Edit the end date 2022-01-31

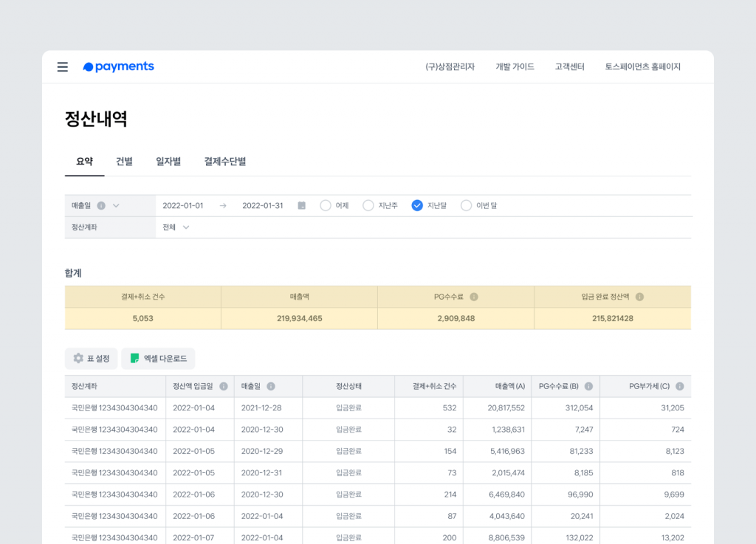pyautogui.click(x=263, y=206)
